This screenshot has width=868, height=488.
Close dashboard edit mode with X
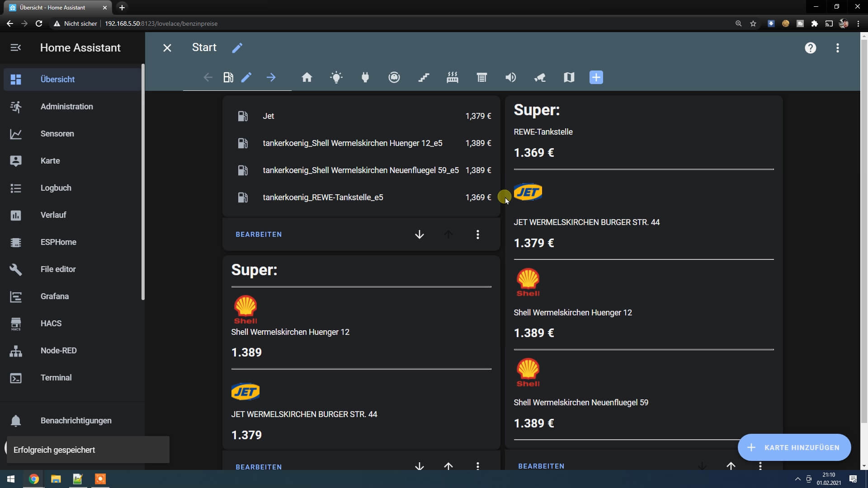click(167, 48)
